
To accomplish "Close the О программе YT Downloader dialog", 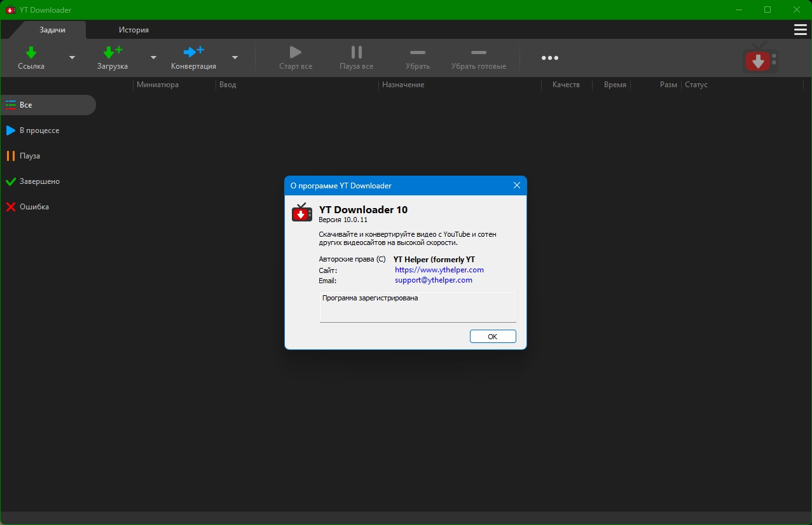I will pyautogui.click(x=517, y=186).
